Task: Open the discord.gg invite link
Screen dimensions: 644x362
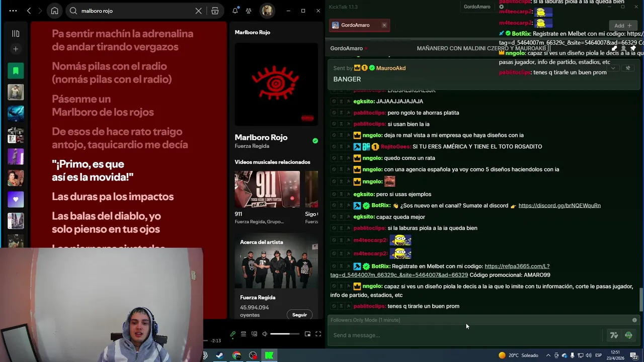Action: coord(559,206)
